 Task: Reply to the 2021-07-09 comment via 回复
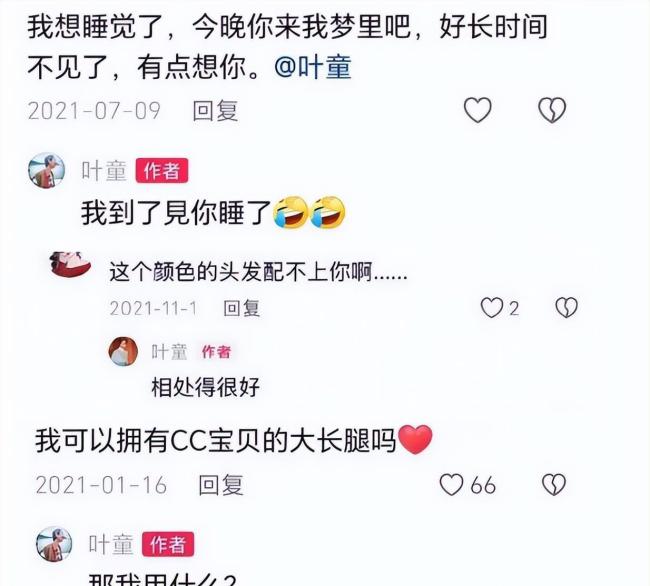215,111
